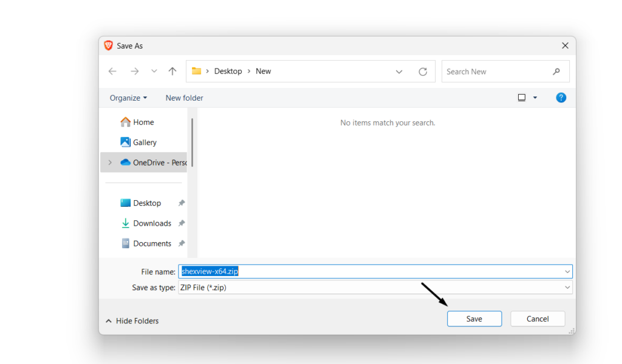Image resolution: width=622 pixels, height=364 pixels.
Task: Open Gallery in the navigation pane
Action: pyautogui.click(x=145, y=142)
